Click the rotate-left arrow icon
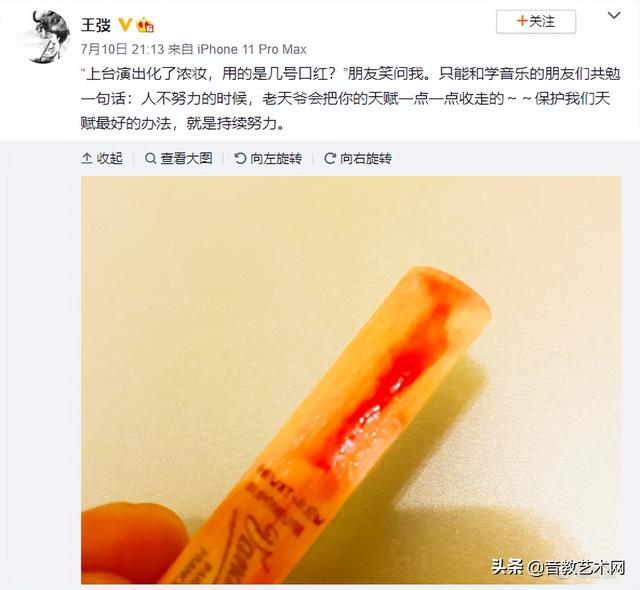Viewport: 640px width, 590px height. tap(240, 158)
